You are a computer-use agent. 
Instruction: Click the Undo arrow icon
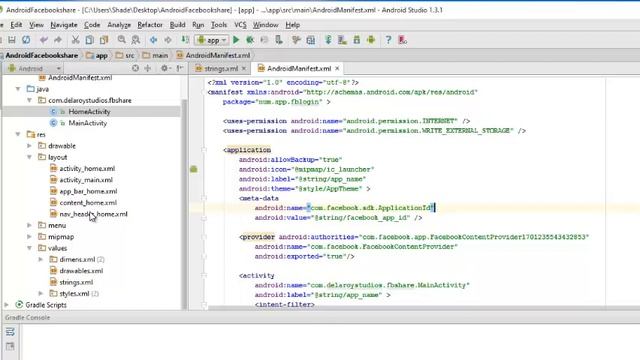(x=44, y=40)
